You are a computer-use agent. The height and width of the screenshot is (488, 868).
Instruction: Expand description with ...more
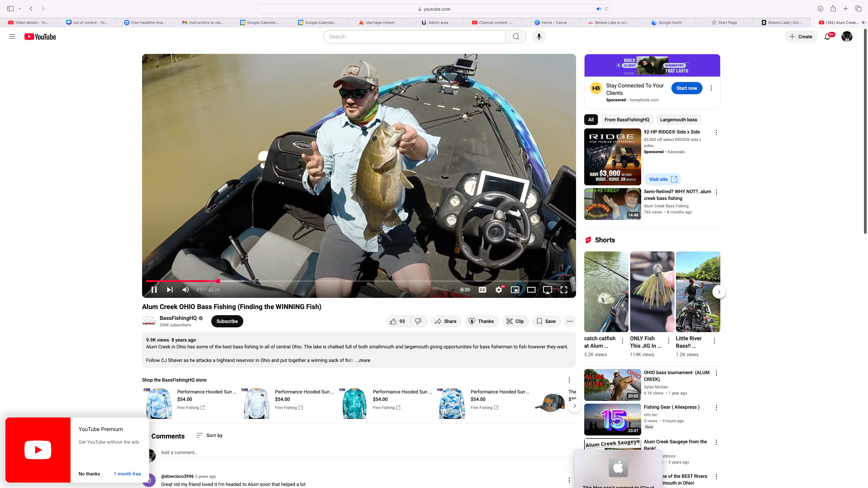click(x=363, y=360)
